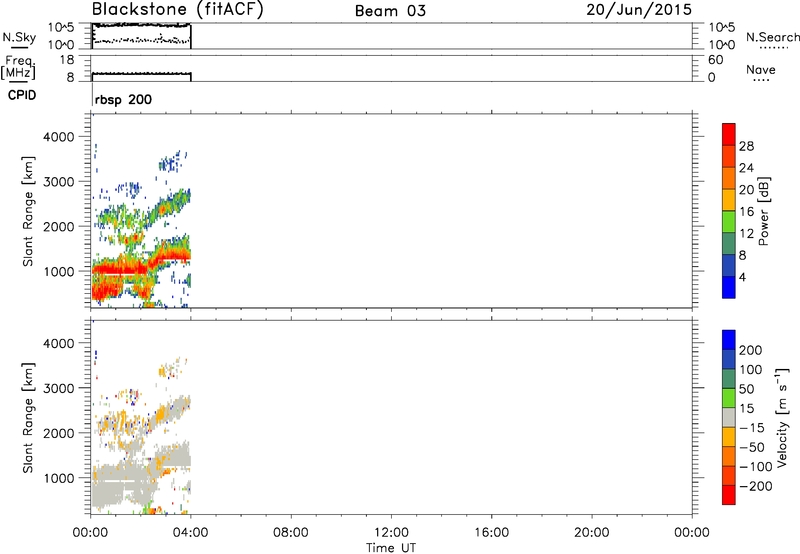Click the '60' right-axis label of frequency panel
Viewport: 800px width, 554px height.
click(x=715, y=60)
